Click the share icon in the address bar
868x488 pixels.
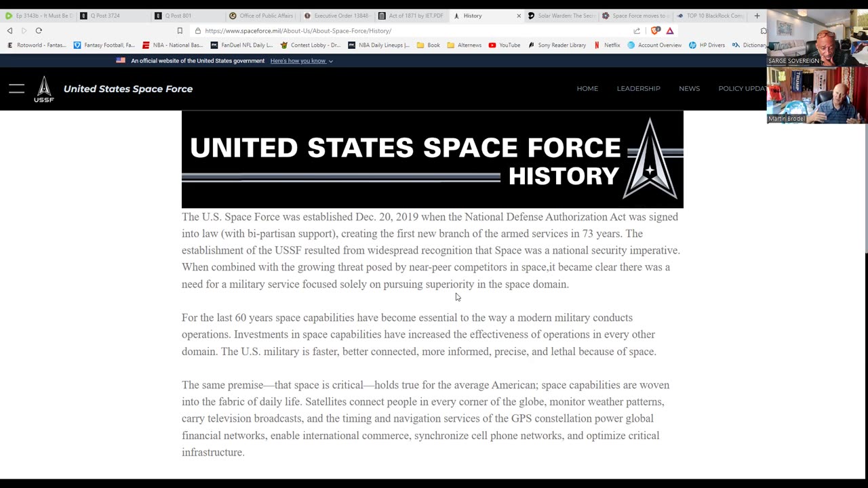tap(637, 30)
